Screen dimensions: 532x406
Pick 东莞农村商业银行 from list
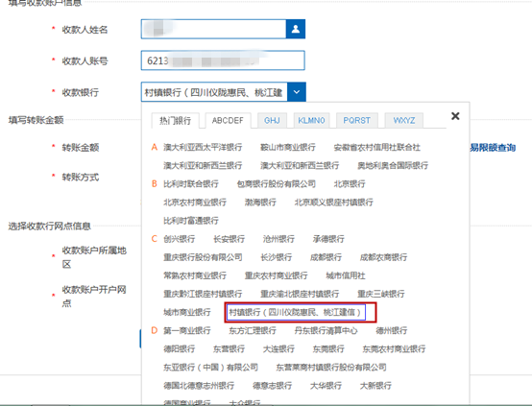(394, 348)
